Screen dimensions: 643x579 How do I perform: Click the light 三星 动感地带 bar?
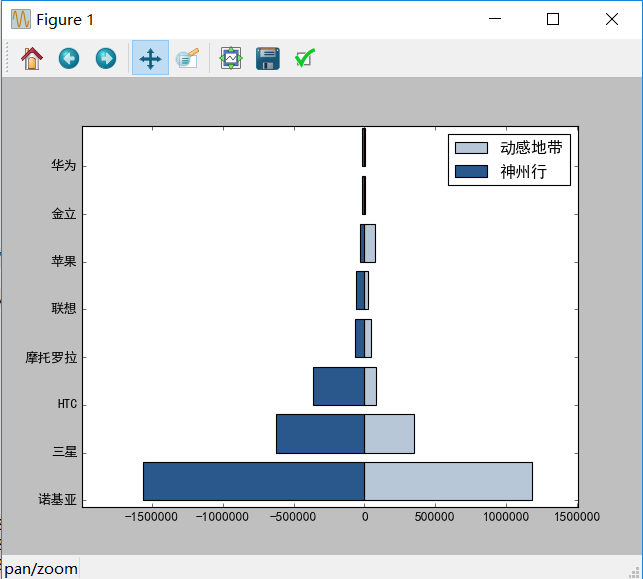tap(390, 434)
